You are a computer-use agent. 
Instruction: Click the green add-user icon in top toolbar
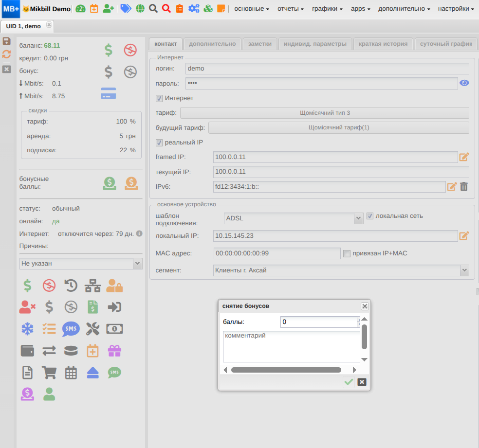point(108,9)
